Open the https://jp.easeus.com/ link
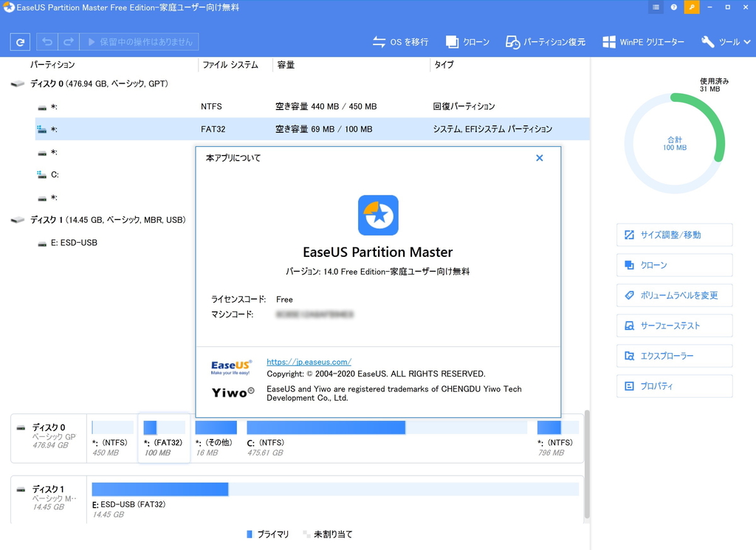This screenshot has width=756, height=550. (x=309, y=361)
